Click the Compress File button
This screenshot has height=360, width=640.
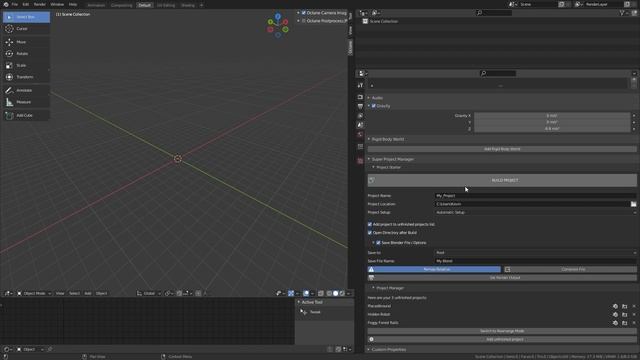[x=570, y=269]
